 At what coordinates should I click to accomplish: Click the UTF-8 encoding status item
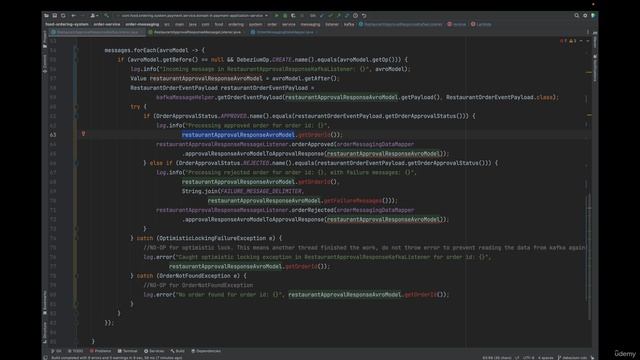(x=528, y=358)
